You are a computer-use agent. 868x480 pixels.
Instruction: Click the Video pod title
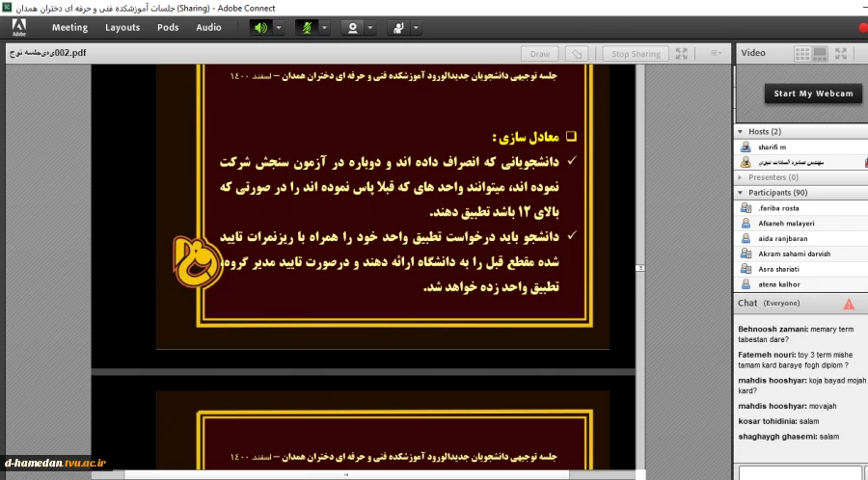[x=753, y=53]
